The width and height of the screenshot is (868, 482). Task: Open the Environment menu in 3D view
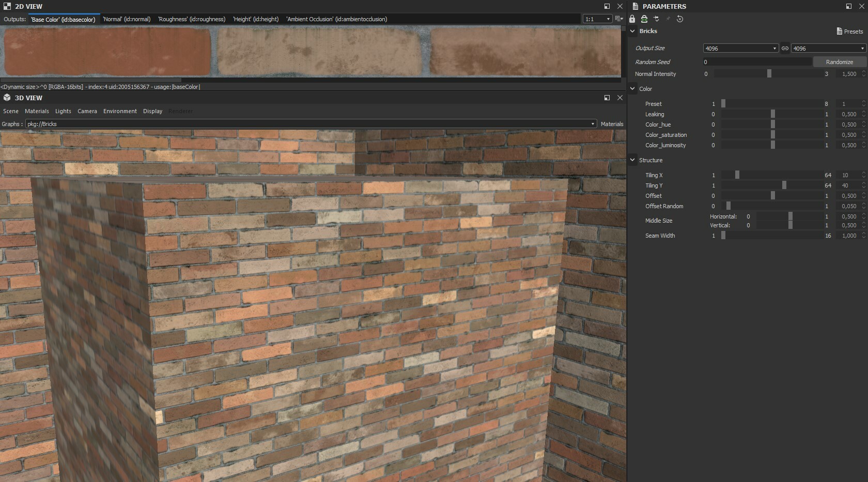120,111
